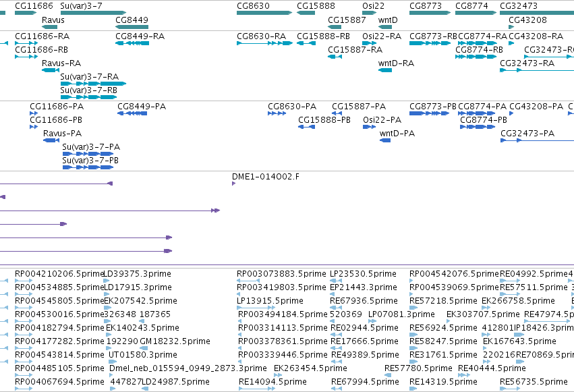Select the CG8774 gene feature
This screenshot has width=574, height=392.
point(476,13)
